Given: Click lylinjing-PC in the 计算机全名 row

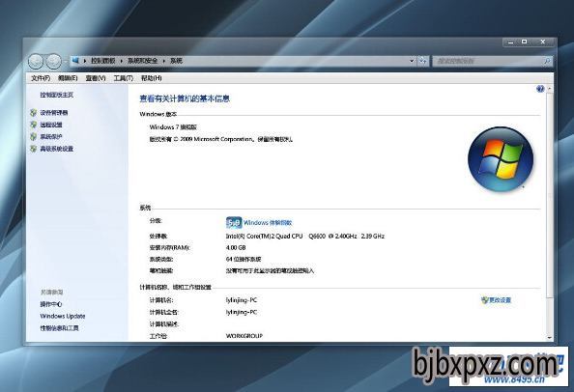Looking at the screenshot, I should click(242, 312).
